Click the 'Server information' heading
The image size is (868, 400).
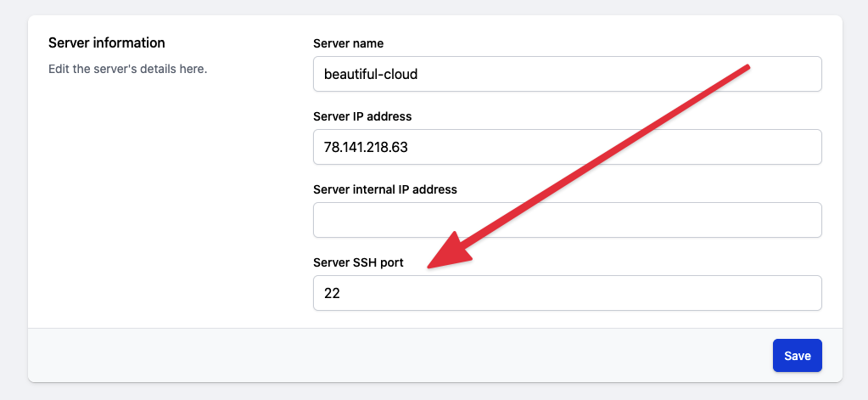tap(107, 42)
